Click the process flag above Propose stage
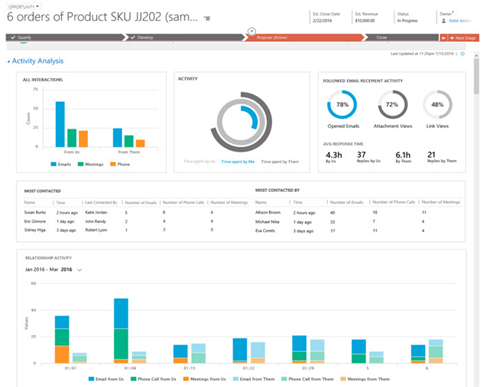The width and height of the screenshot is (481, 387). [252, 31]
